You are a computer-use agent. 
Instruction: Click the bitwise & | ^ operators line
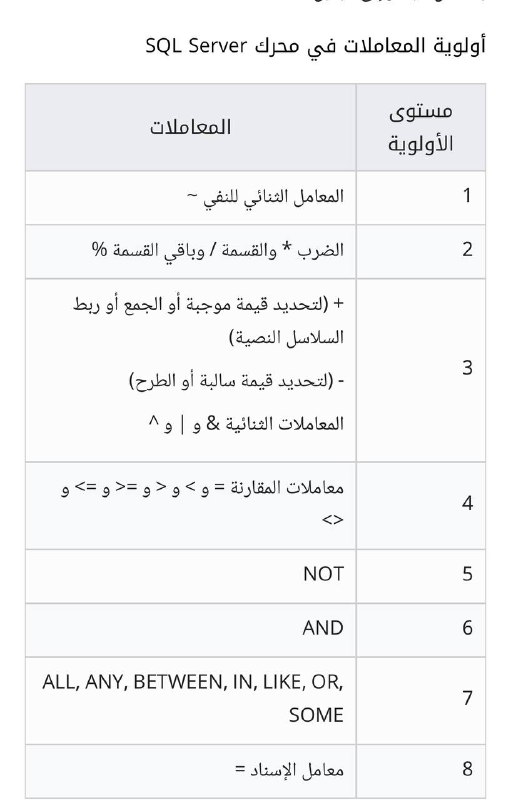(x=246, y=423)
